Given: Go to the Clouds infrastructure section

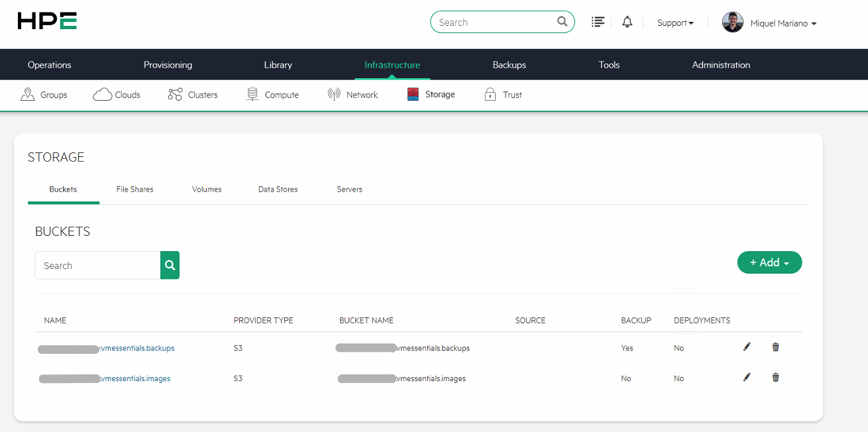Looking at the screenshot, I should 117,95.
